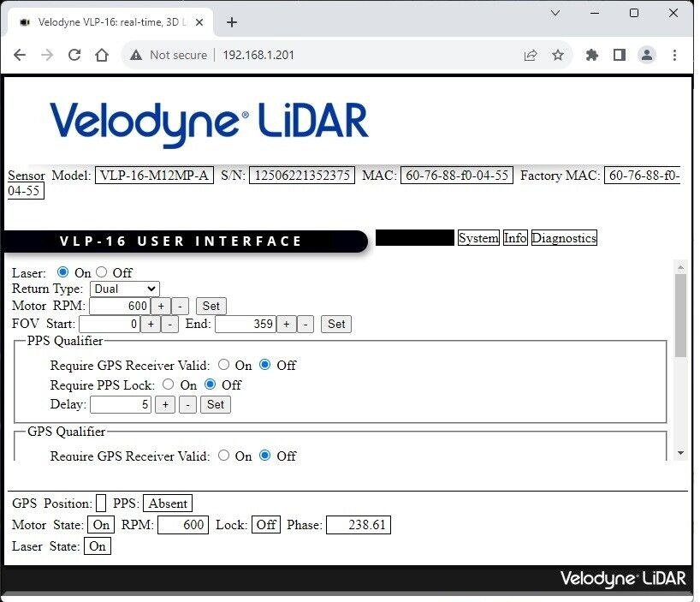Increase FOV End with plus button

[x=287, y=324]
